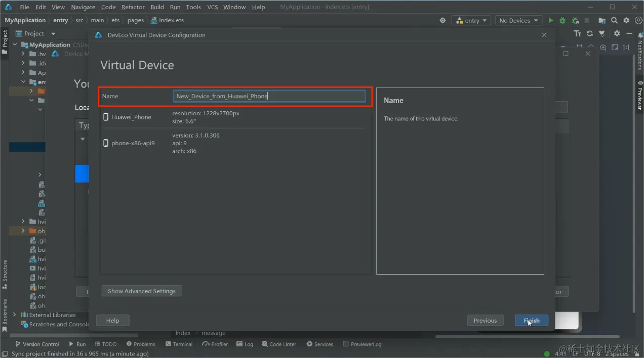Click DevEco Studio logo in title bar
644x358 pixels.
coord(8,7)
